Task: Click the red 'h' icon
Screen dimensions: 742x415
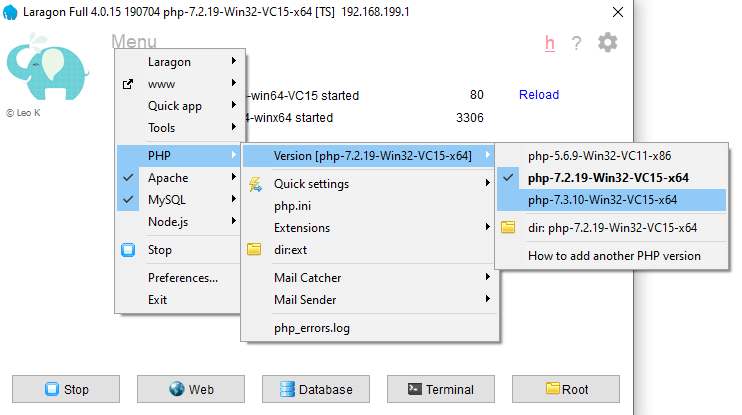Action: [549, 44]
